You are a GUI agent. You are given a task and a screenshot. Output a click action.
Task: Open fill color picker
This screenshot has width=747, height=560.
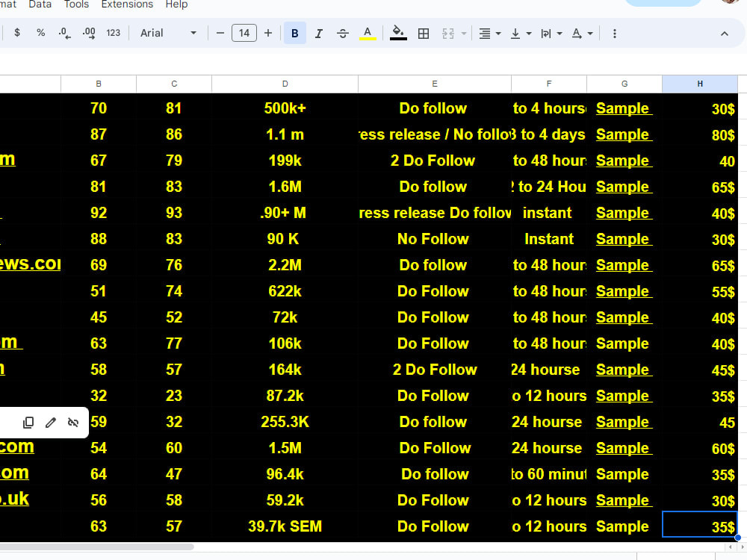(398, 33)
